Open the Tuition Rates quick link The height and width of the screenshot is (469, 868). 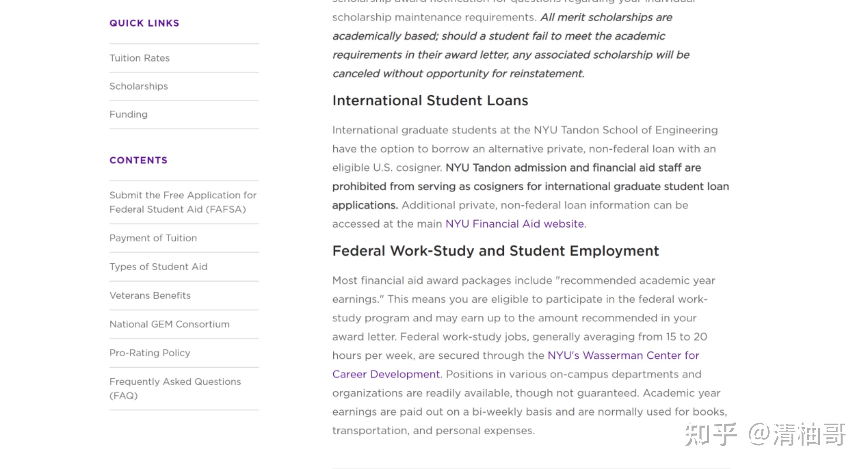click(139, 58)
